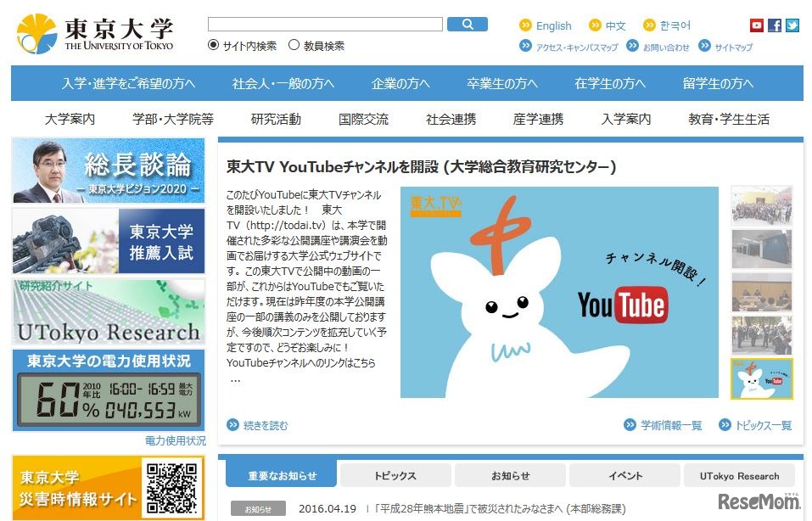Open the 災害時情報サイト banner
Viewport: 812px width, 521px height.
click(109, 487)
